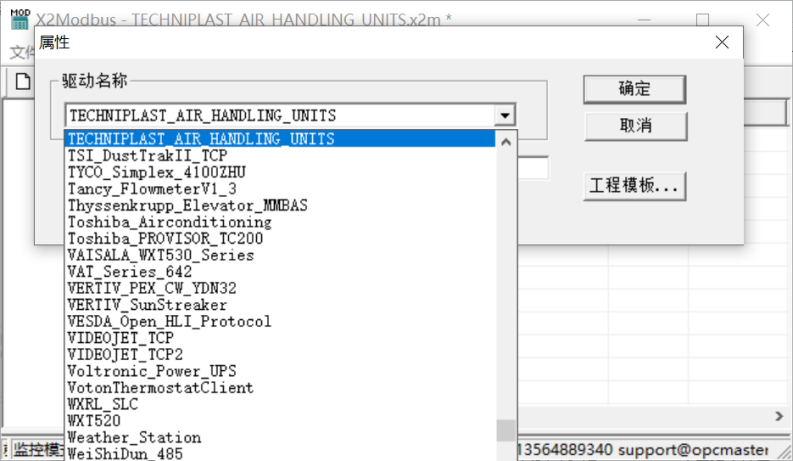Screen dimensions: 793x461
Task: Select VERTIV_SunStreaker driver
Action: click(281, 305)
